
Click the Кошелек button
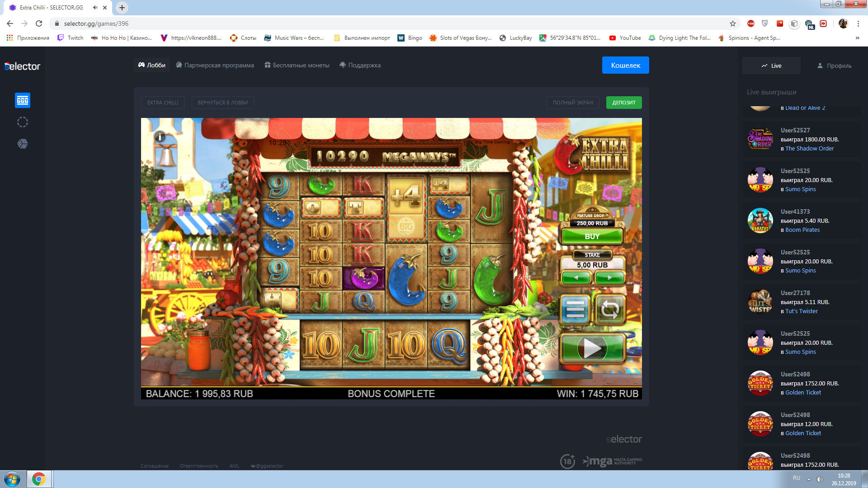pyautogui.click(x=625, y=65)
